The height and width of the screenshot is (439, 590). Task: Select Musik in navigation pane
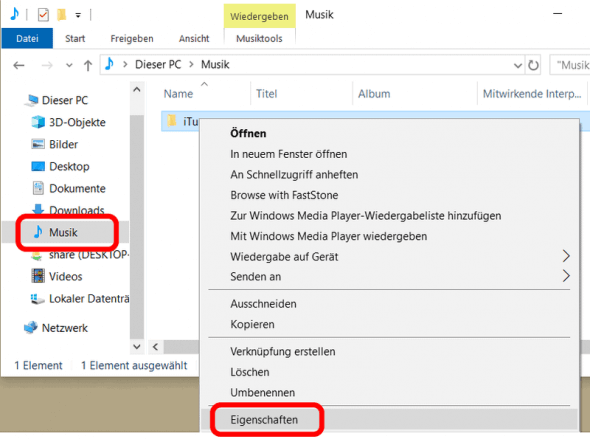click(x=63, y=232)
